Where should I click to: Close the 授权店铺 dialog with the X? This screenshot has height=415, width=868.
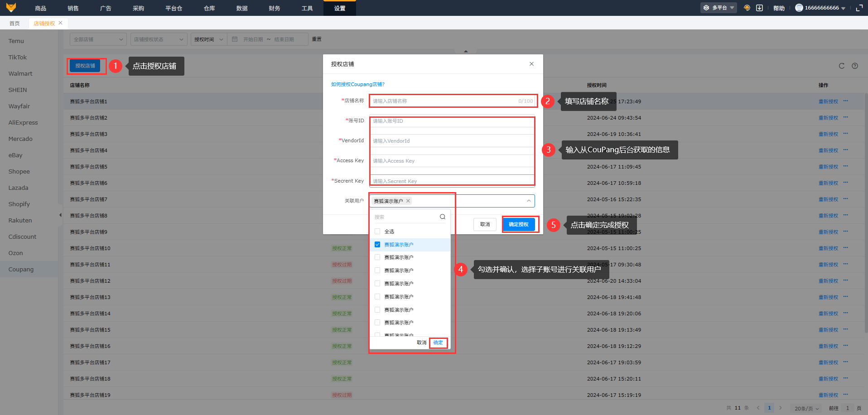click(531, 64)
